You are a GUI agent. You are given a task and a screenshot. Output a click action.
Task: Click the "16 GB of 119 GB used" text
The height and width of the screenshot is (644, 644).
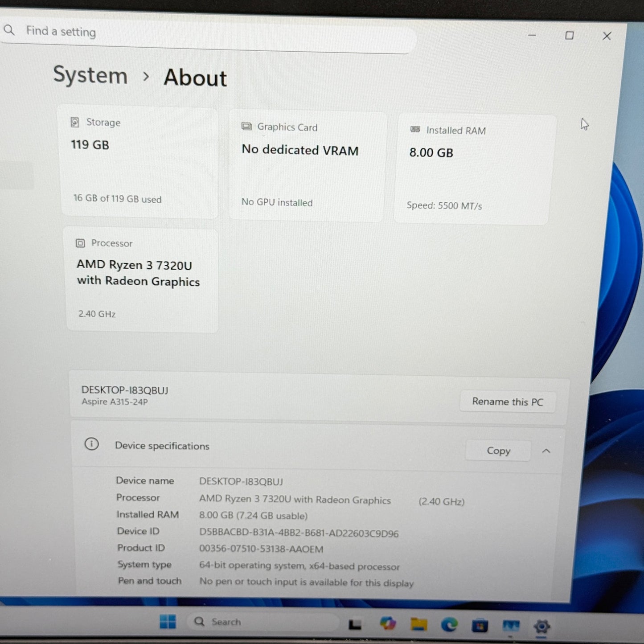coord(118,199)
